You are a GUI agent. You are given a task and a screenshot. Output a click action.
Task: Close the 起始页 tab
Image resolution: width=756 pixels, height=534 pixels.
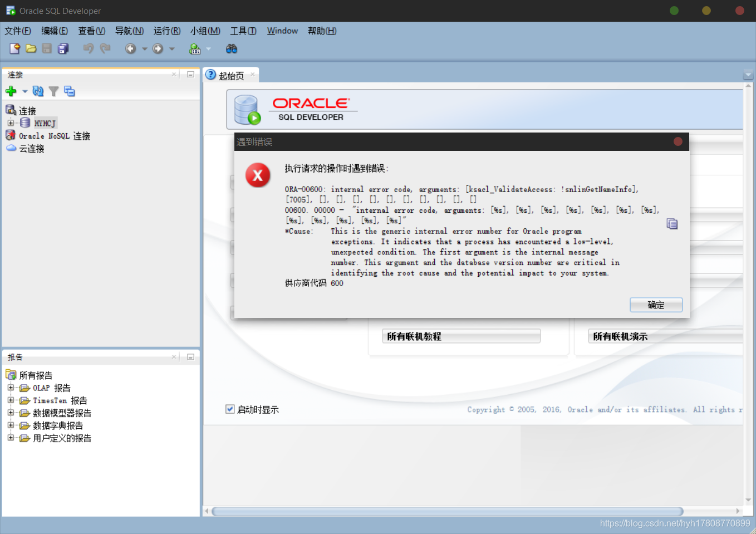coord(253,74)
